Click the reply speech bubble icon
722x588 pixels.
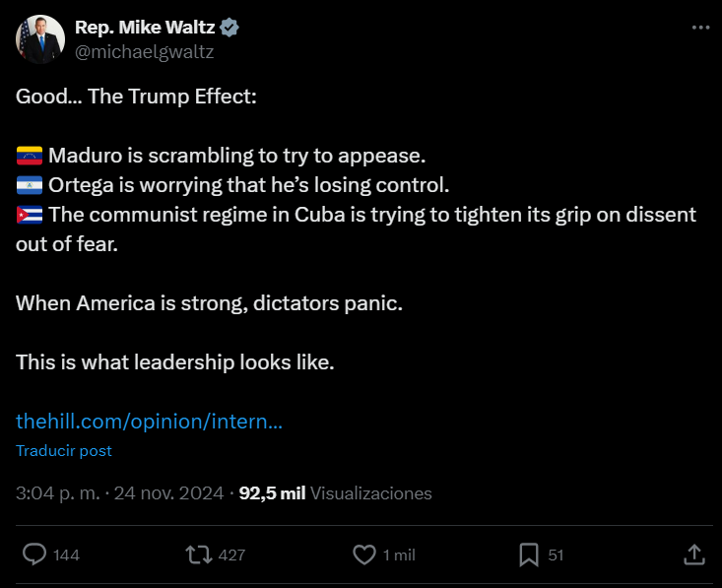pos(34,555)
